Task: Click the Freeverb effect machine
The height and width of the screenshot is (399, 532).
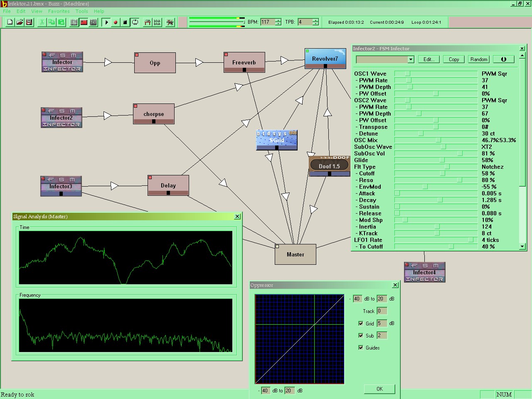Action: 244,62
